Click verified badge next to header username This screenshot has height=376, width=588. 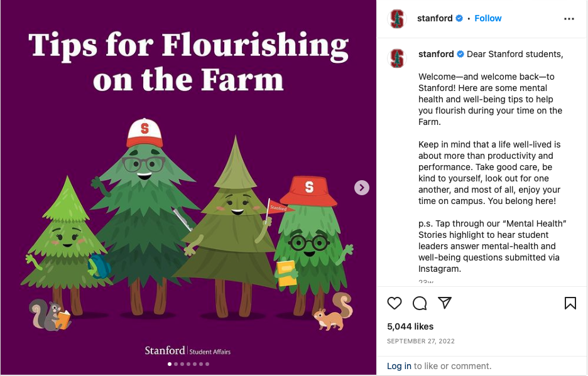(459, 19)
